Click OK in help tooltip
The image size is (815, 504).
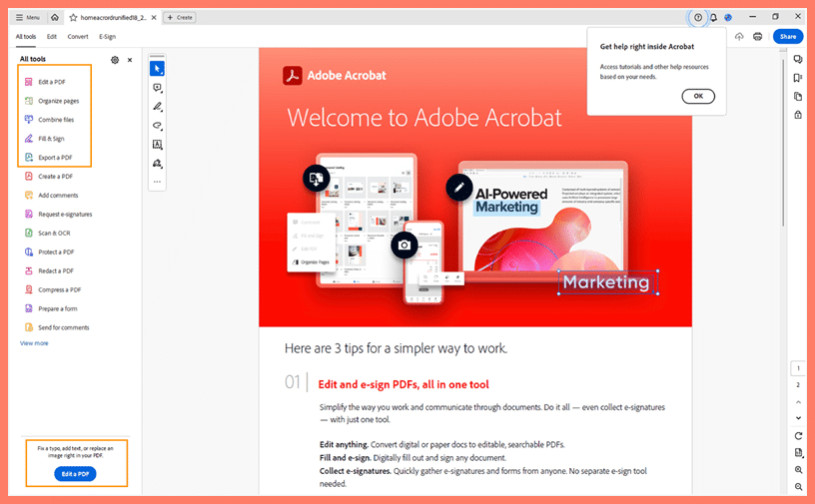click(698, 96)
